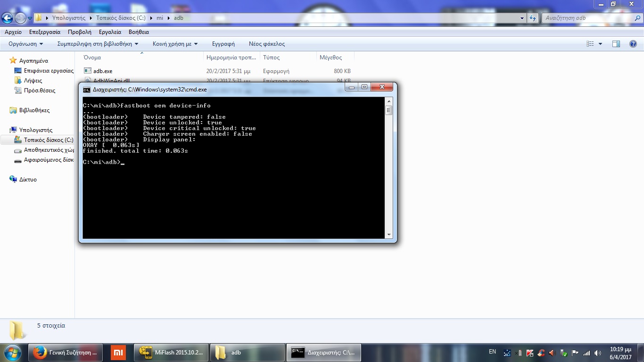Expand the Οργάνωση dropdown
This screenshot has width=644, height=362.
tap(26, 44)
